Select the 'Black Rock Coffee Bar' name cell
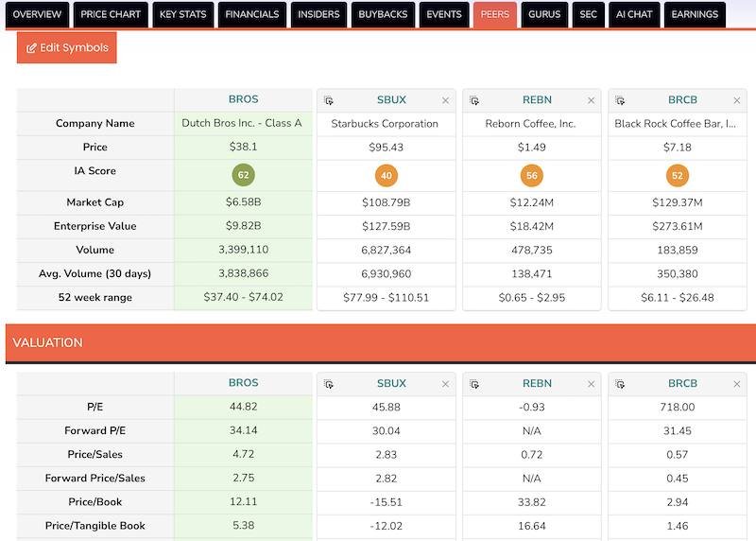The width and height of the screenshot is (756, 541). point(676,124)
